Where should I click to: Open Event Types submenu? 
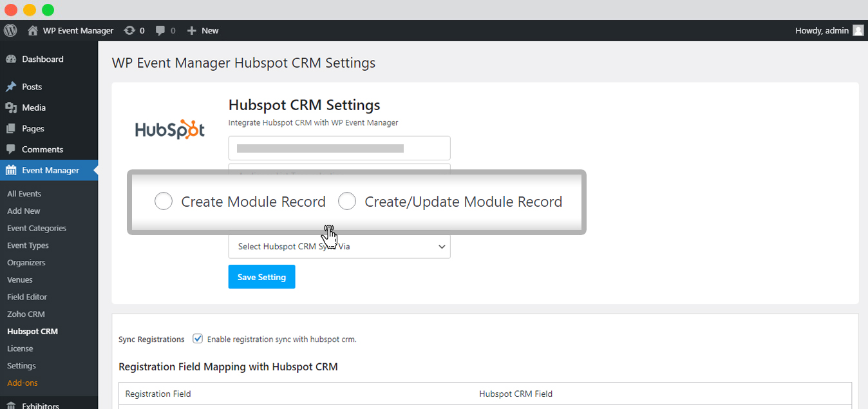pyautogui.click(x=28, y=246)
